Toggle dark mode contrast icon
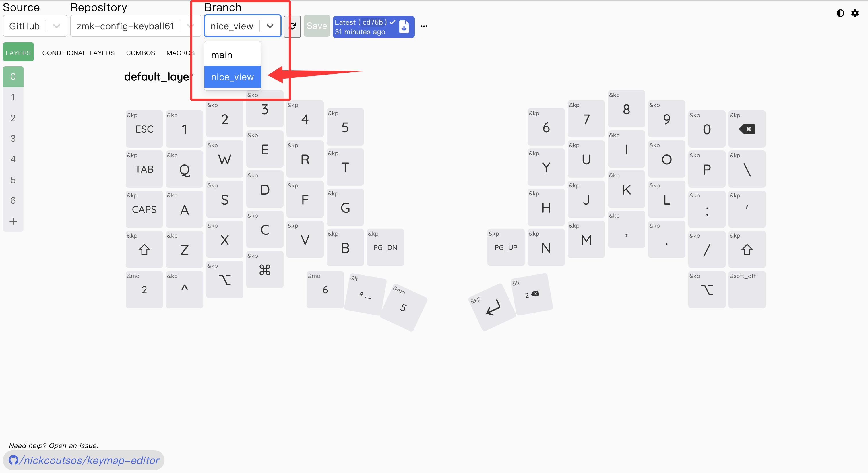This screenshot has height=473, width=868. (840, 13)
